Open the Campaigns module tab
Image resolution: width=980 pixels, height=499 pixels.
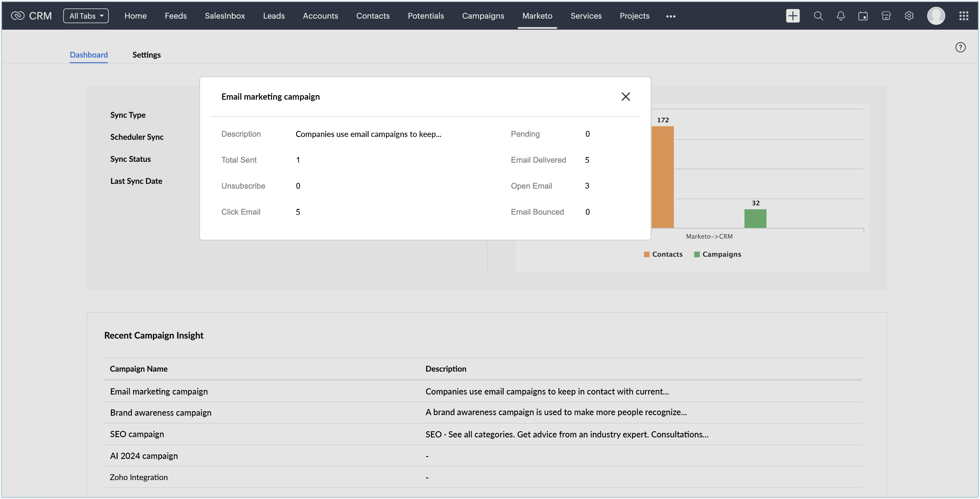483,16
